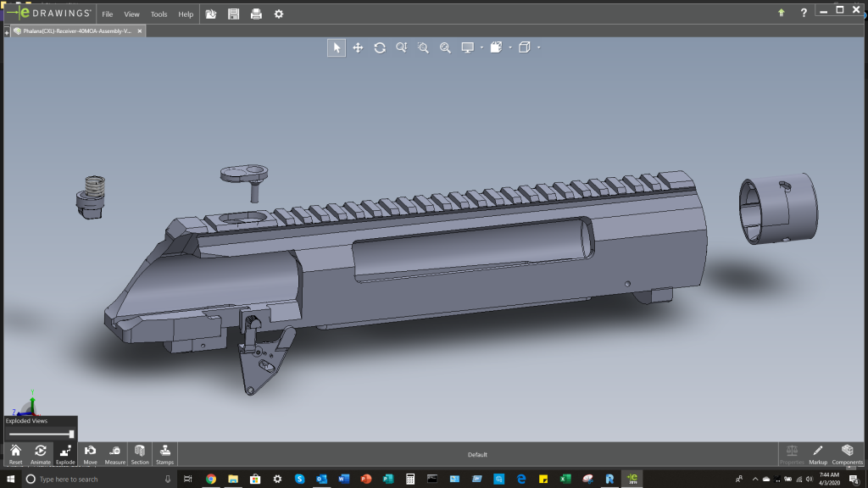Select the Zoom to Area magnifier with dashed box
The image size is (868, 488).
click(424, 47)
